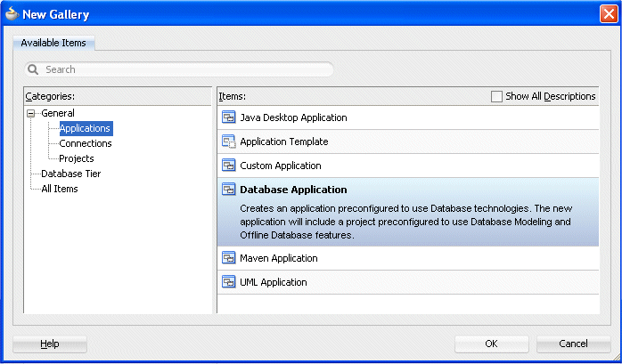Click the search magnifier icon
622x364 pixels.
click(34, 69)
